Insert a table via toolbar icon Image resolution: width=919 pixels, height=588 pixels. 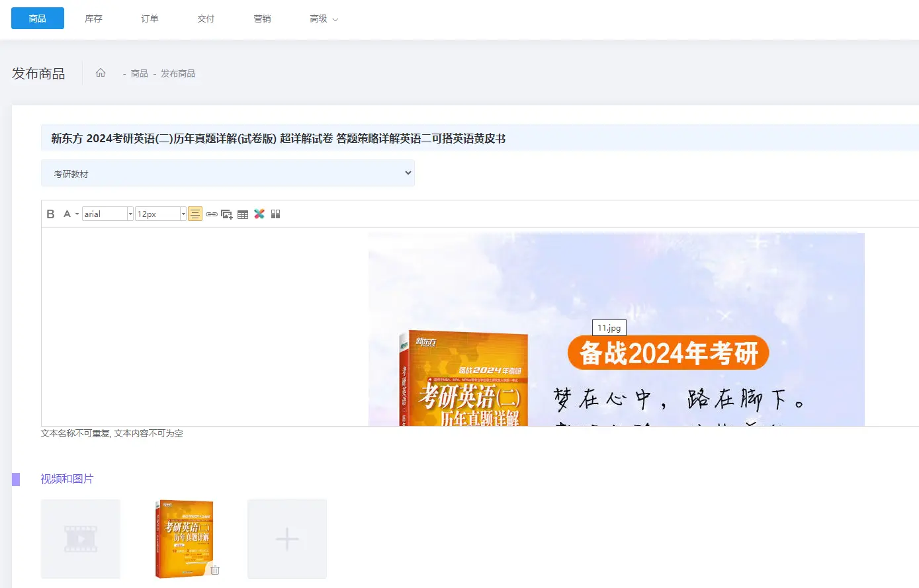243,214
